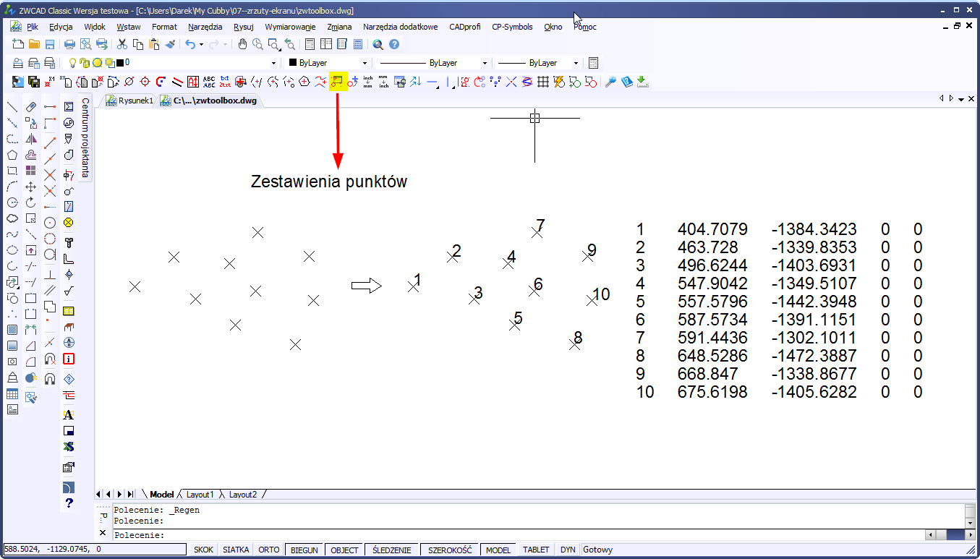Click the Cut scissors icon
The image size is (980, 559).
[122, 44]
